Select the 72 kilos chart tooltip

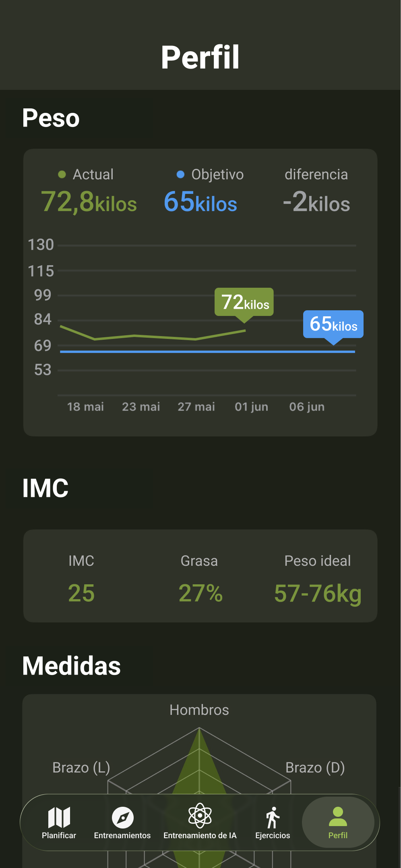coord(244,303)
